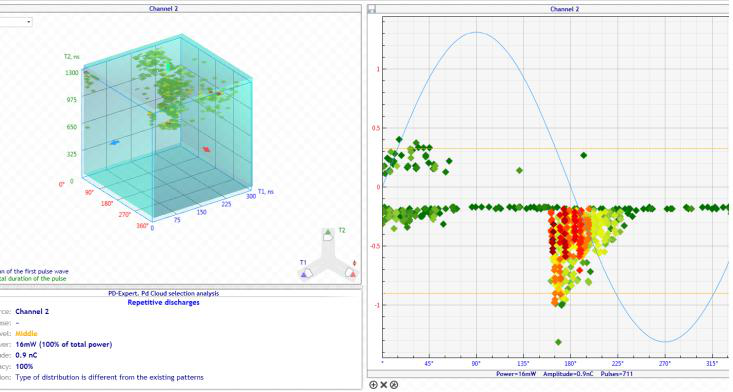Click the '16mW (100% of total power)' value
Screen dimensions: 733x392
pos(64,344)
